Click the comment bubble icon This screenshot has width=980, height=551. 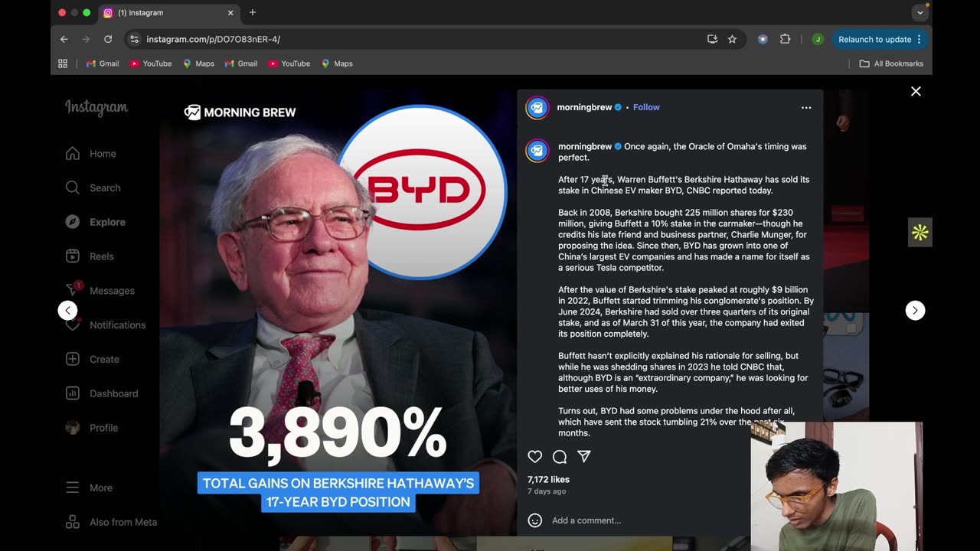pyautogui.click(x=560, y=457)
